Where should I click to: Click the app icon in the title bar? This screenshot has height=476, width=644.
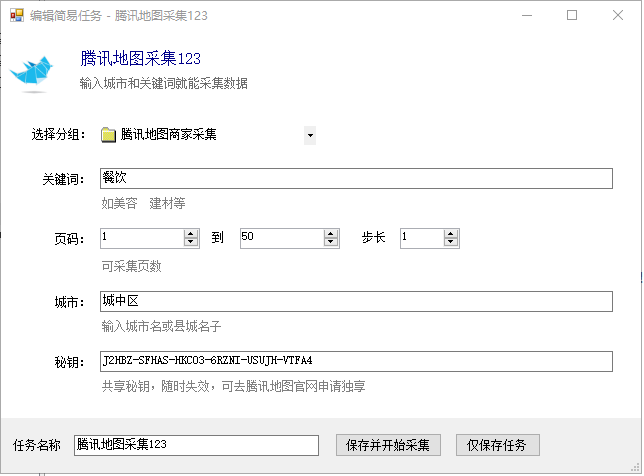17,15
